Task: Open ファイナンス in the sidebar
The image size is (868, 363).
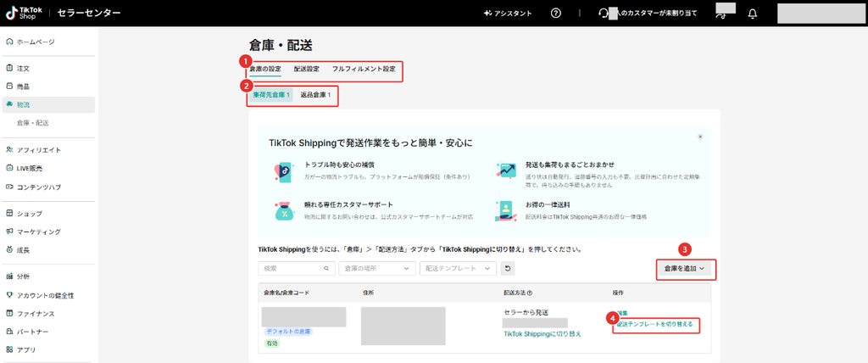Action: click(x=36, y=314)
